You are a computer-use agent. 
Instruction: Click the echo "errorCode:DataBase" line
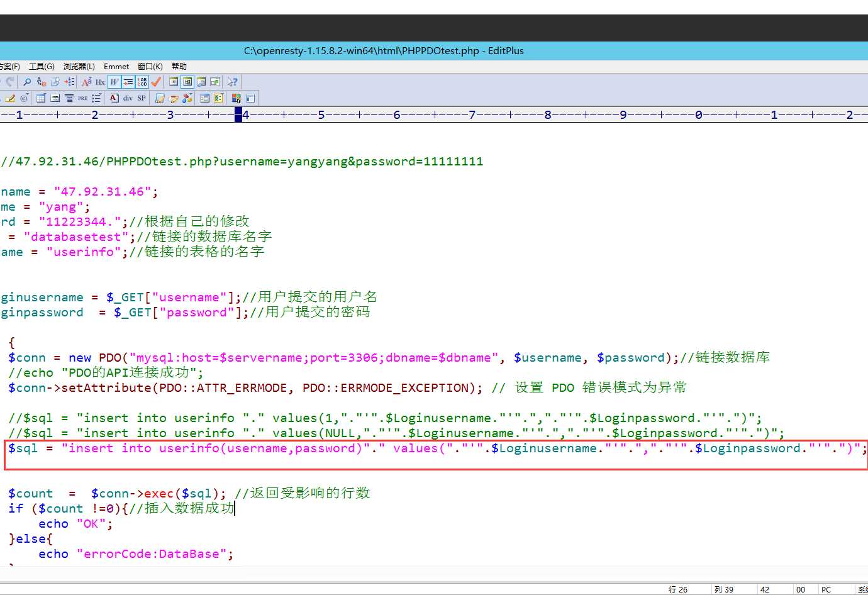pos(136,554)
